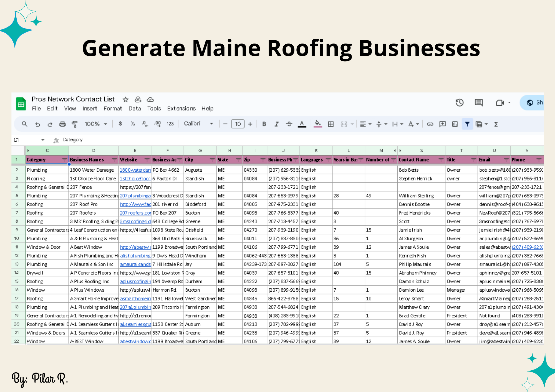Select the paint format tool
Viewport: 555px width, 392px height.
click(x=74, y=124)
